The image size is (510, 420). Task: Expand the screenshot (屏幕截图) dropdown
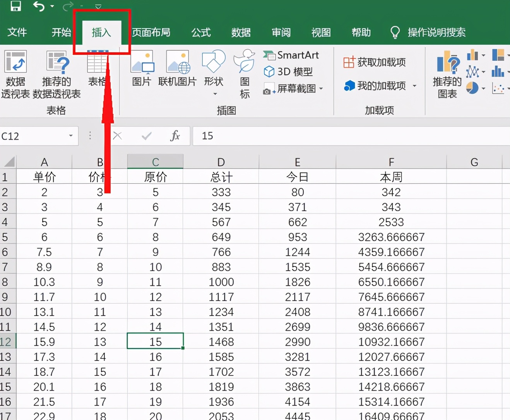(321, 89)
